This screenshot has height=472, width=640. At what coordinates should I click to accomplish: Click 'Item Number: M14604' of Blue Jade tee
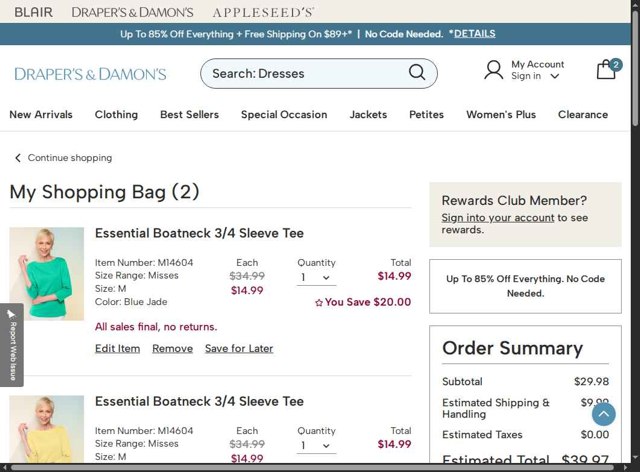(144, 263)
